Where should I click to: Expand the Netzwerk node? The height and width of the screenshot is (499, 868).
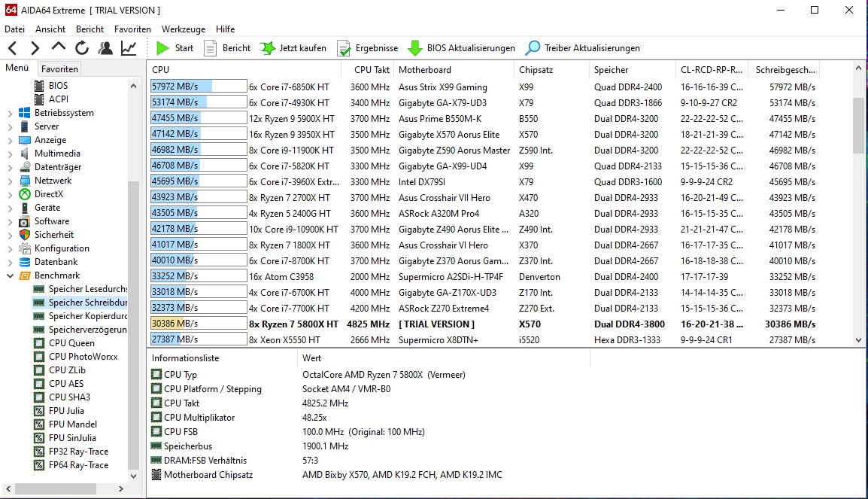tap(10, 181)
